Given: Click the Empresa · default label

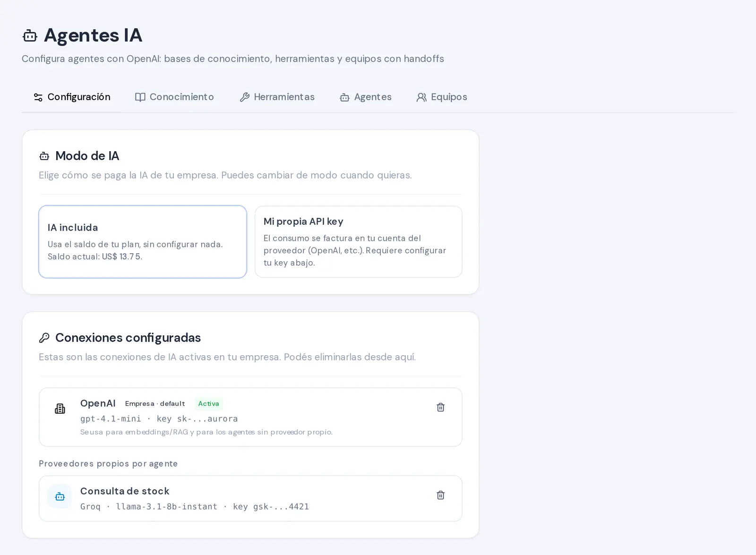Looking at the screenshot, I should point(155,404).
